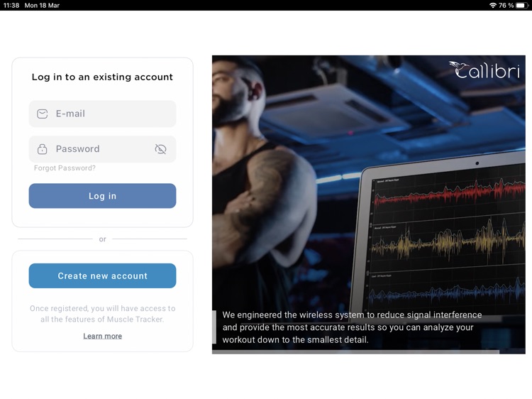The height and width of the screenshot is (399, 532).
Task: Click the Log in button
Action: [102, 196]
